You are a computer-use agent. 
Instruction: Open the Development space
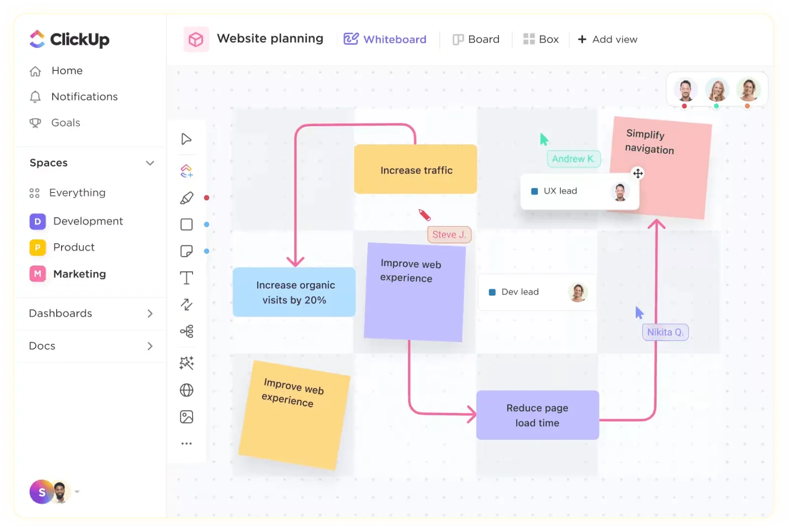coord(88,222)
